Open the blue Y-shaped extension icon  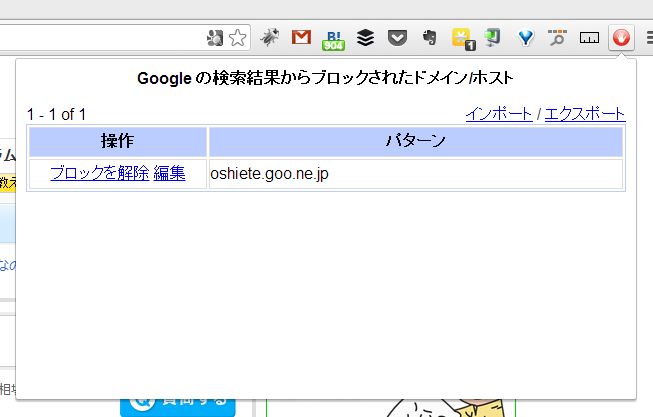(x=526, y=38)
